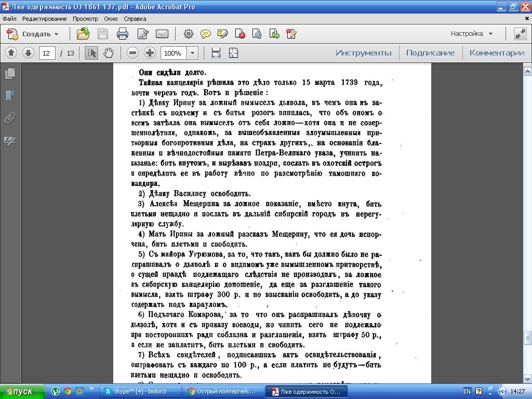
Task: Click the Delete pages icon
Action: (x=240, y=34)
